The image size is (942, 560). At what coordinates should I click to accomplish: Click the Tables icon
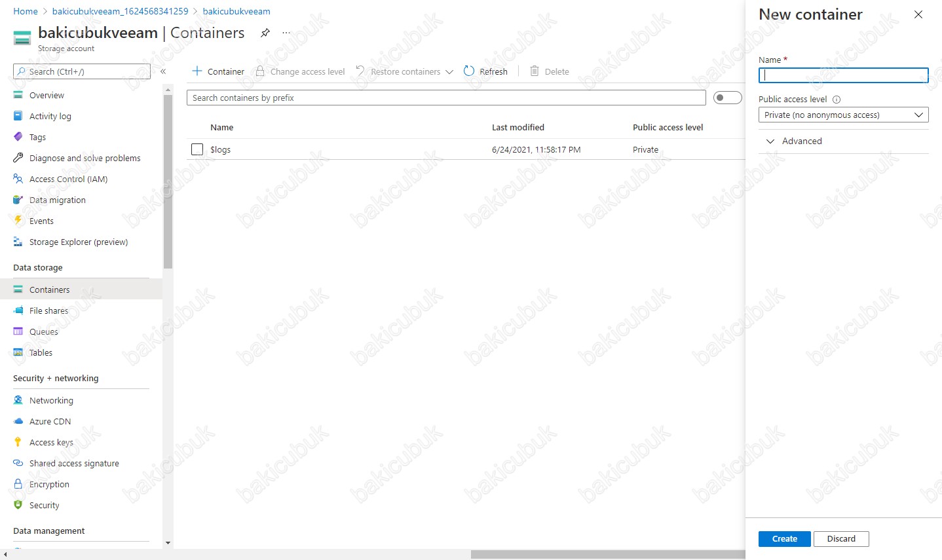tap(18, 352)
